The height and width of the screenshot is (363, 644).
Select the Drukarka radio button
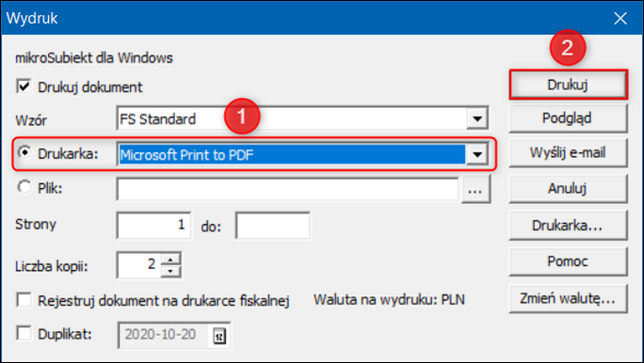pyautogui.click(x=24, y=152)
